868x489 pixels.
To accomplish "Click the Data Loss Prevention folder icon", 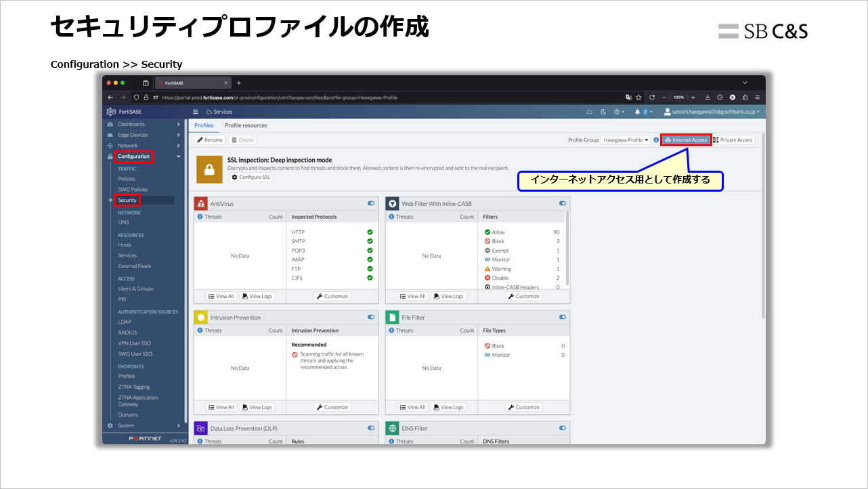I will pos(200,428).
